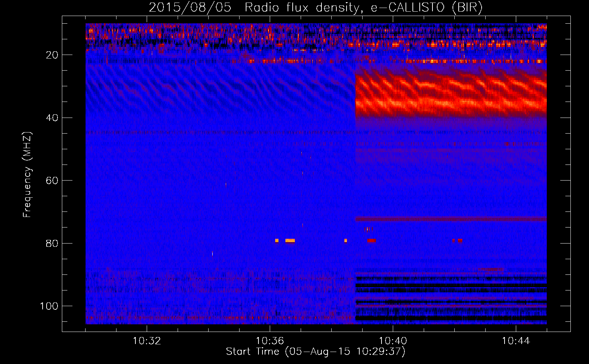Click the 20 frequency tick label
The width and height of the screenshot is (589, 364).
click(52, 55)
